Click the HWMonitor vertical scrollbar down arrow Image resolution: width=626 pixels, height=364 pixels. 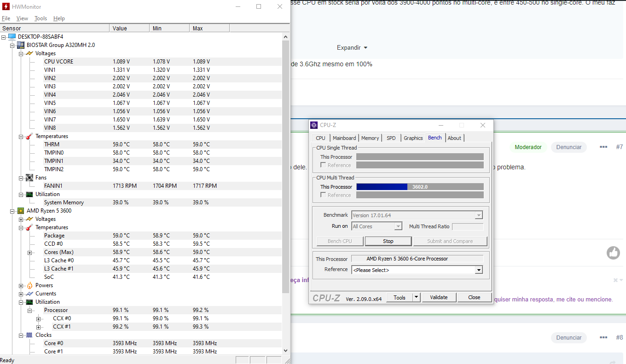[286, 351]
